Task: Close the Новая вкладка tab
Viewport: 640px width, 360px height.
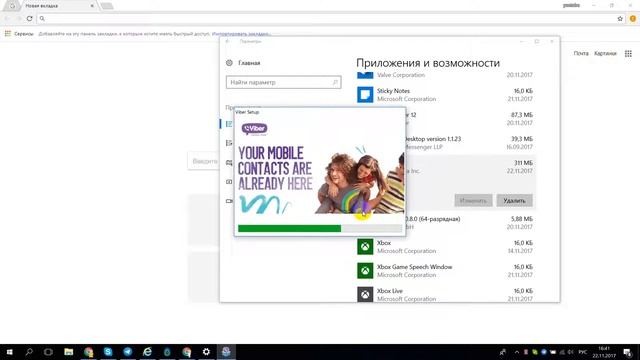Action: pyautogui.click(x=92, y=6)
